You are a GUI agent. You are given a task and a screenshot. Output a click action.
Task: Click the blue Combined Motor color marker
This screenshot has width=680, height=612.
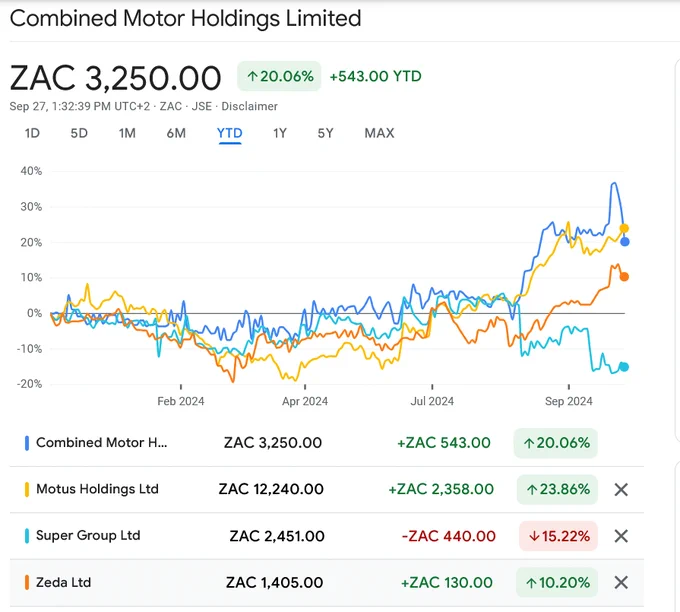(x=27, y=443)
